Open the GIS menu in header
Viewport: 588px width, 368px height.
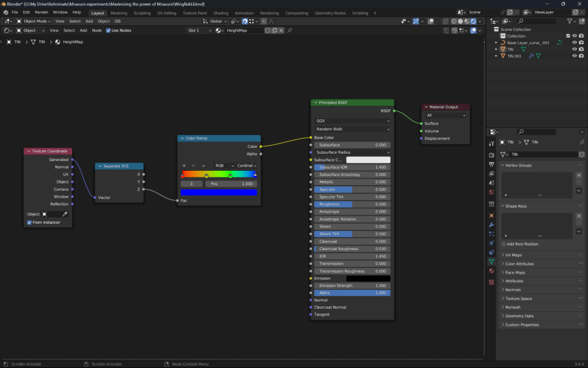click(x=118, y=21)
